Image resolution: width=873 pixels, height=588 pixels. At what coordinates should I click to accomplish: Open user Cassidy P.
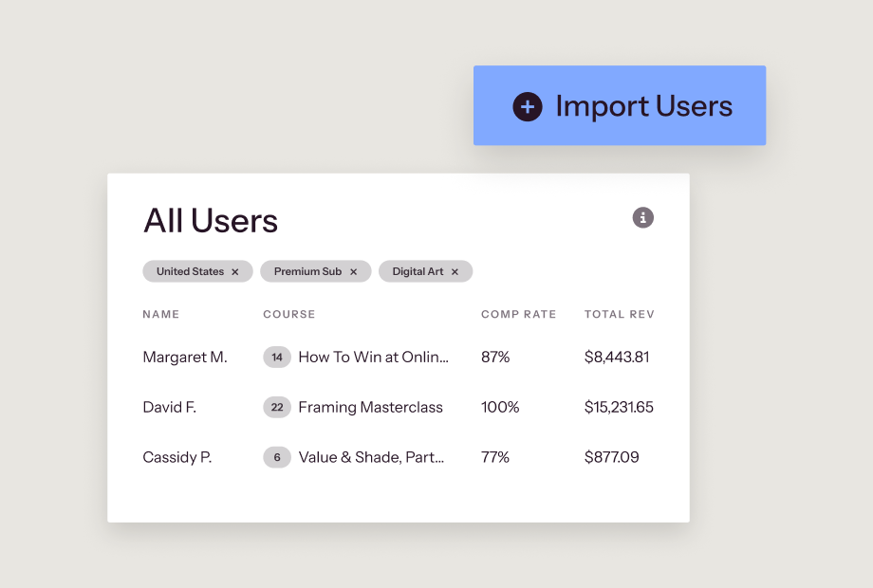click(x=177, y=457)
